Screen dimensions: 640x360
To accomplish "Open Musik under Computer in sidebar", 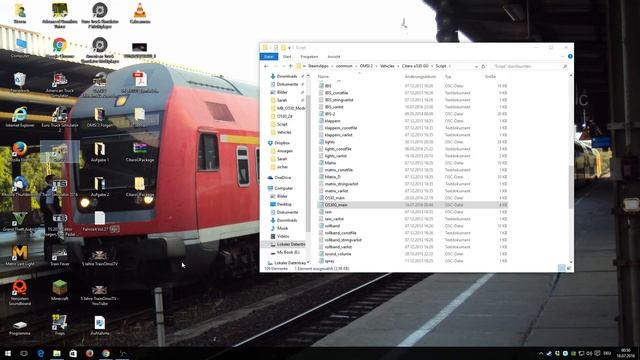I will pos(282,228).
